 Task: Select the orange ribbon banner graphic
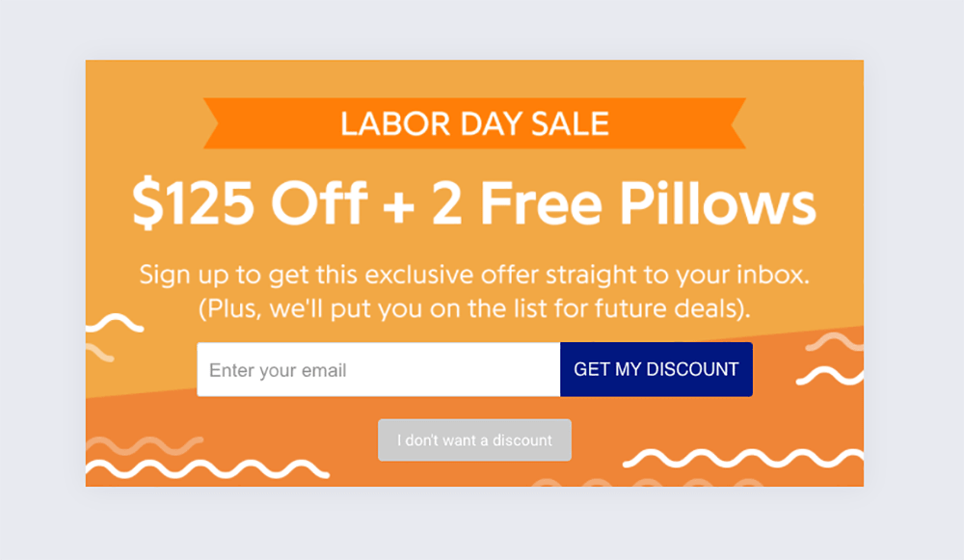(474, 123)
